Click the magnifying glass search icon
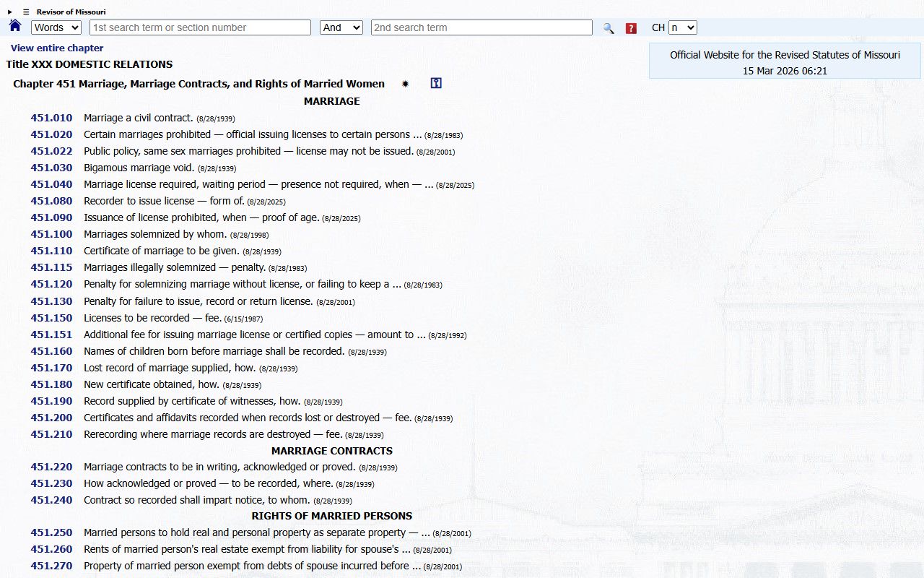The width and height of the screenshot is (924, 578). (x=609, y=28)
